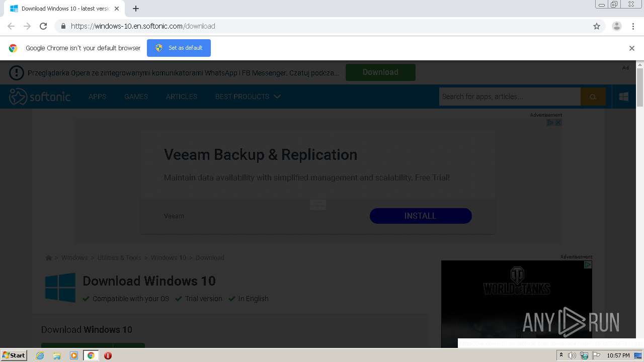Click the Softonic logo
The image size is (644, 362).
pos(40,97)
